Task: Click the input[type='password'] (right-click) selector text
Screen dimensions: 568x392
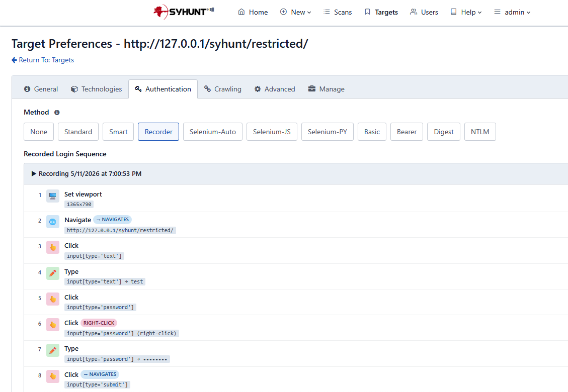Action: pos(122,333)
